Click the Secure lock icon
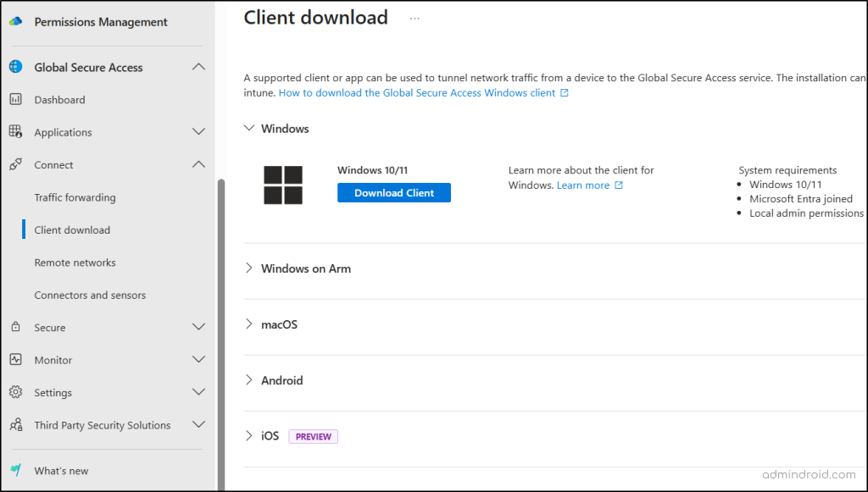 tap(15, 328)
